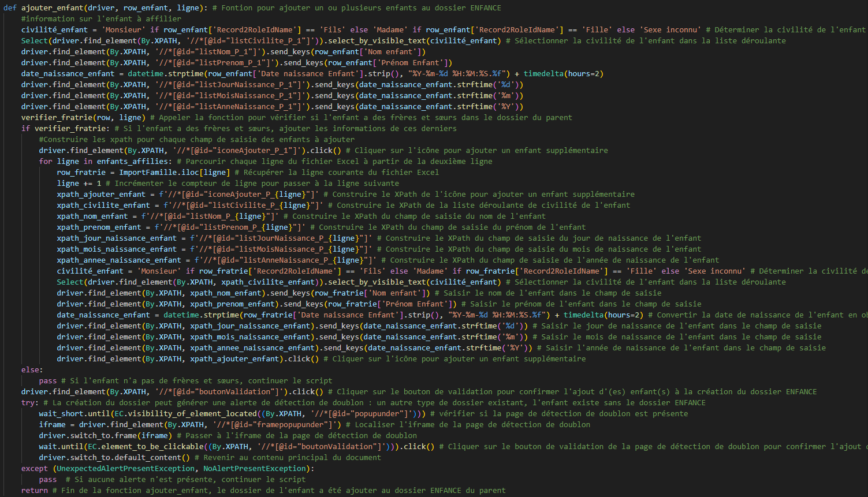
Task: Click the 'return' keyword on the last line
Action: 34,491
